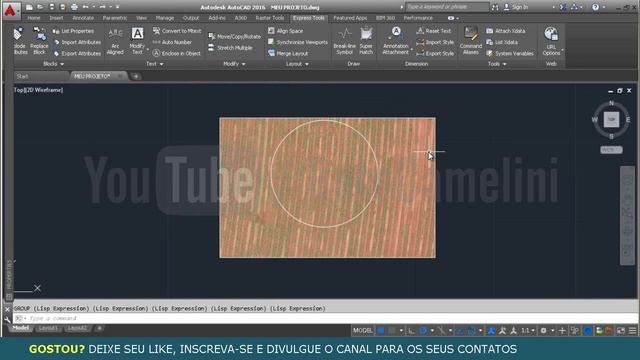Click the Attach Xdata tool
Screen dimensions: 640x360
(x=506, y=31)
